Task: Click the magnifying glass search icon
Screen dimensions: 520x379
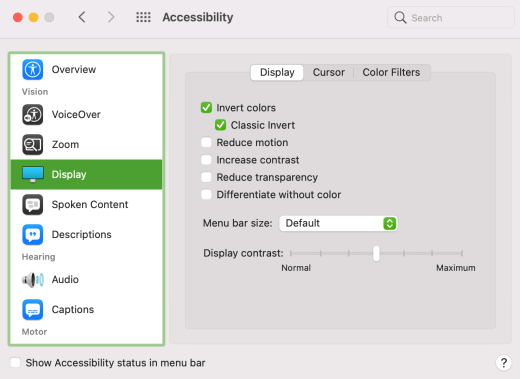Action: 400,17
